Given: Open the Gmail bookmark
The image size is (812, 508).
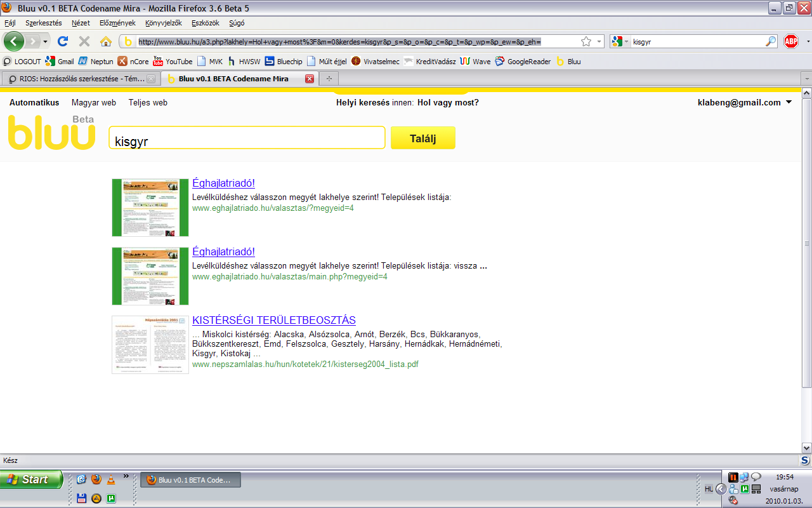Looking at the screenshot, I should 60,62.
